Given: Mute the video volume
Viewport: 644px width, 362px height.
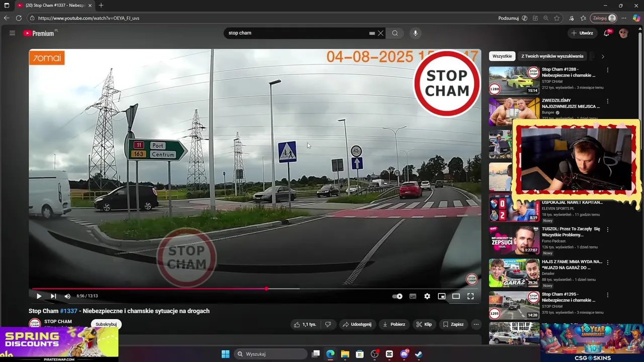Looking at the screenshot, I should pos(67,296).
